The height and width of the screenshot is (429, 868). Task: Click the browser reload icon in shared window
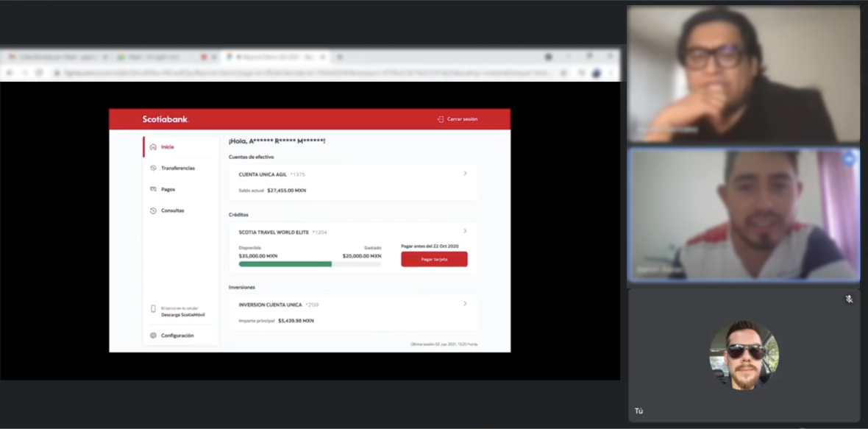click(x=39, y=73)
